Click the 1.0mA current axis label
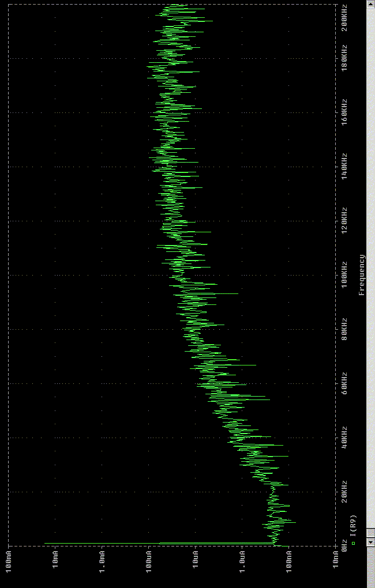375x588 pixels. (102, 561)
